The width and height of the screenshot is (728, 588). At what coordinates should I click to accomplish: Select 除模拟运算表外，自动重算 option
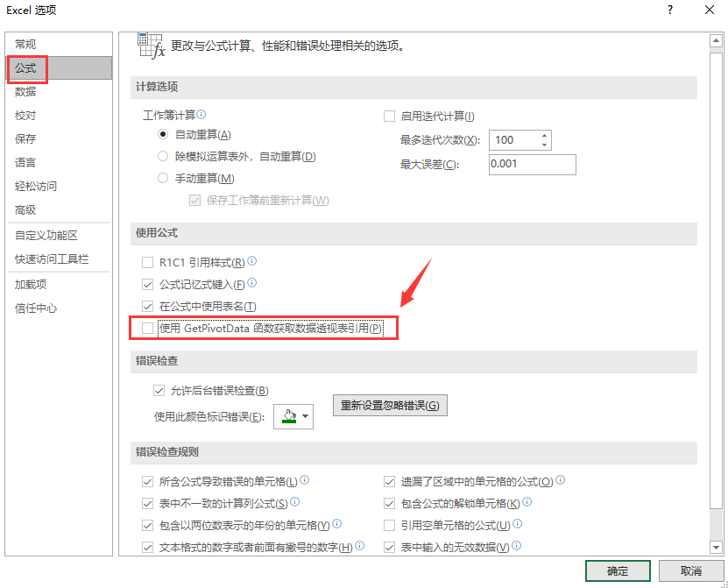coord(163,157)
